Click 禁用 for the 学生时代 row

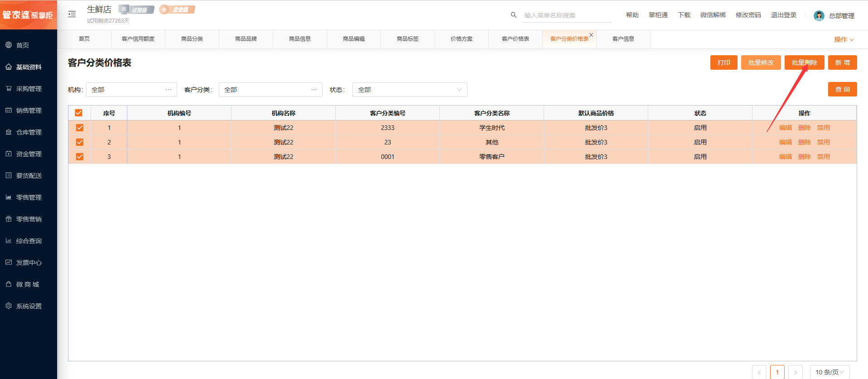[x=824, y=128]
